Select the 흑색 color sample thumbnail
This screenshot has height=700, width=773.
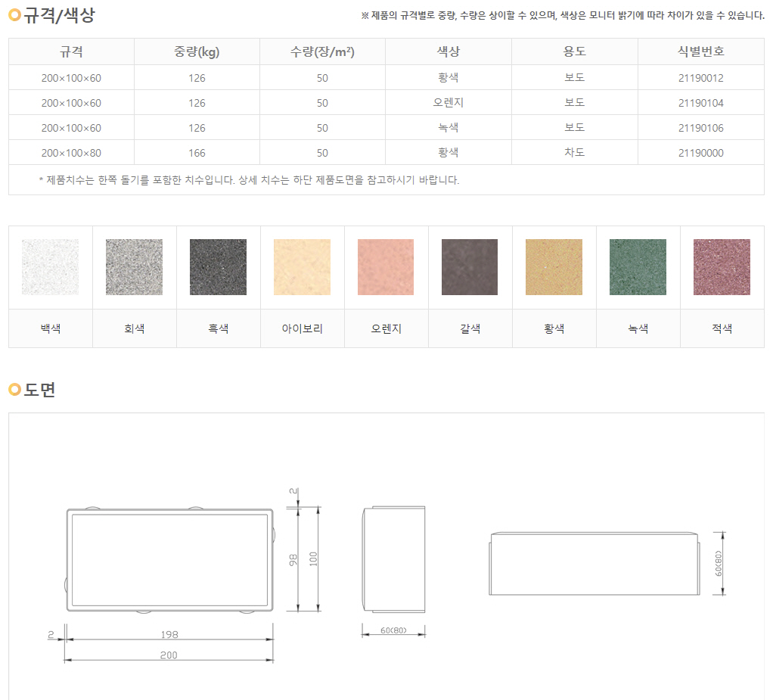coord(218,266)
